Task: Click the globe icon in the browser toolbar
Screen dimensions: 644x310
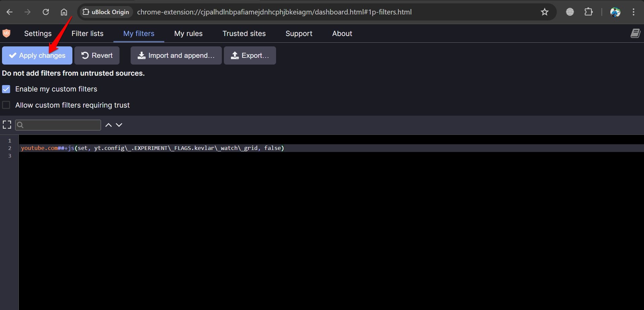Action: tap(570, 12)
